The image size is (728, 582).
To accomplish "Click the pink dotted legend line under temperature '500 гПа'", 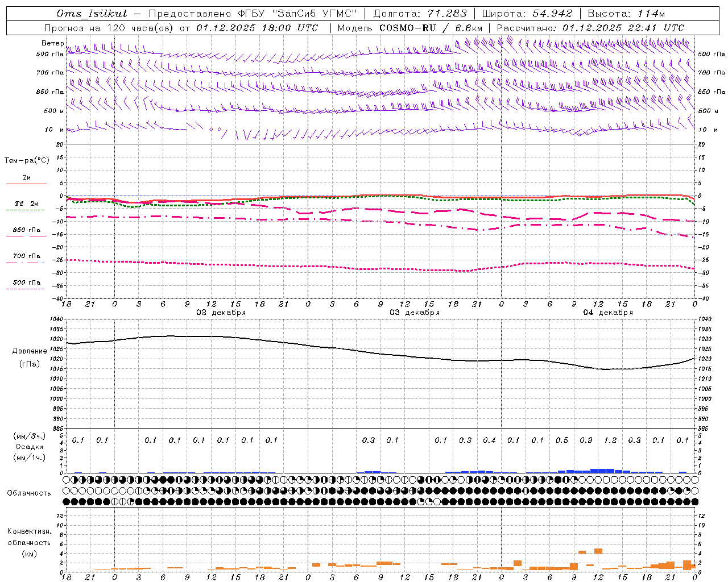I will point(26,289).
